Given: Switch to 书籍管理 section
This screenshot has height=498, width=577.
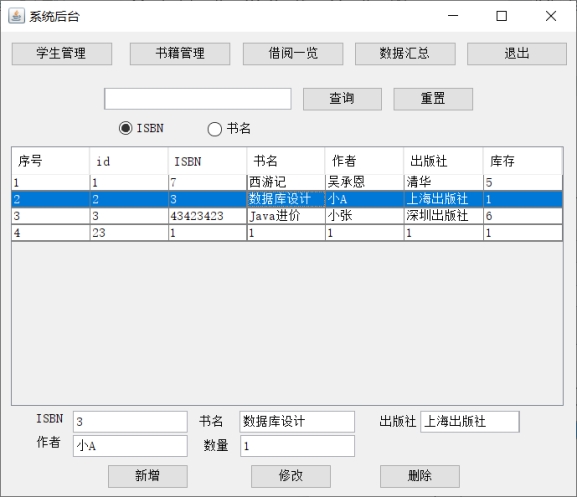Looking at the screenshot, I should [x=180, y=54].
